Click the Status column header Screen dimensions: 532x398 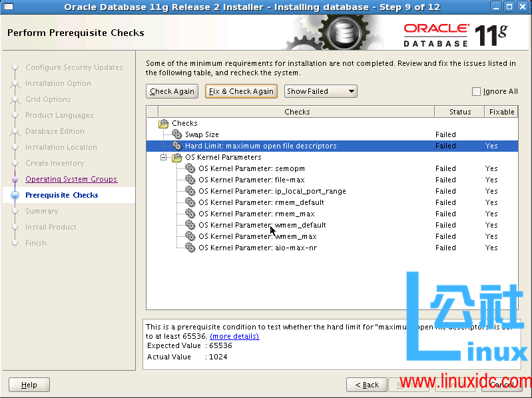point(459,112)
